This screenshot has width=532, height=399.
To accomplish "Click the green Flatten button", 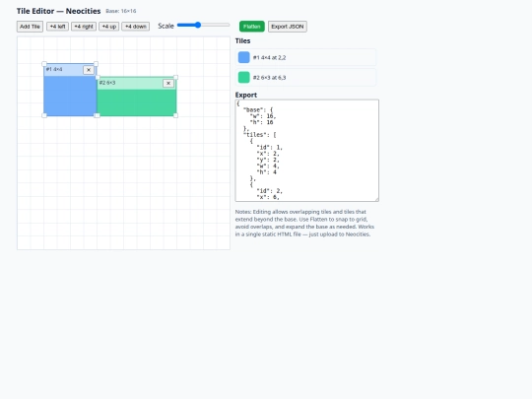I will 252,27.
